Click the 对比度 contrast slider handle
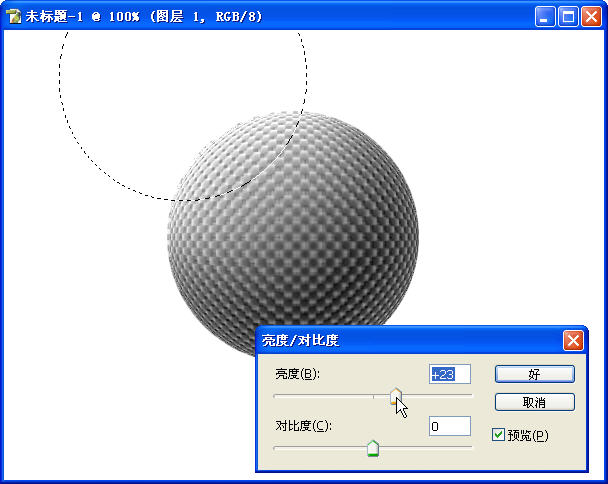The image size is (608, 484). coord(373,448)
